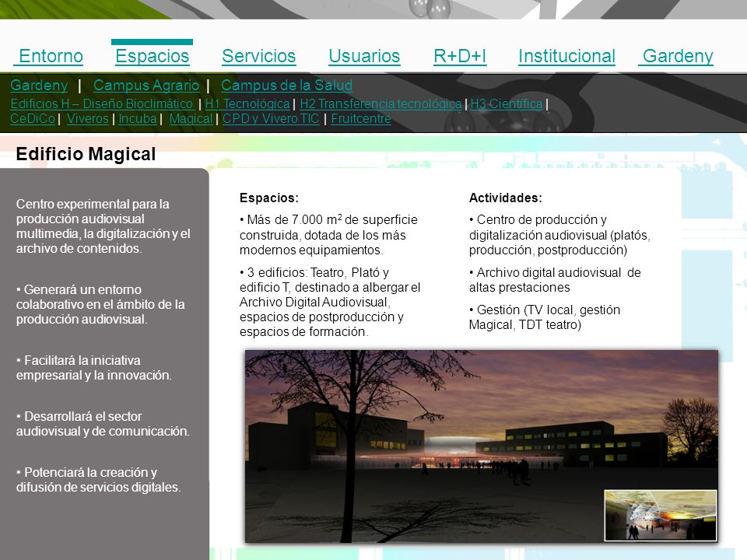
Task: Select the Magical submenu link
Action: pos(191,118)
